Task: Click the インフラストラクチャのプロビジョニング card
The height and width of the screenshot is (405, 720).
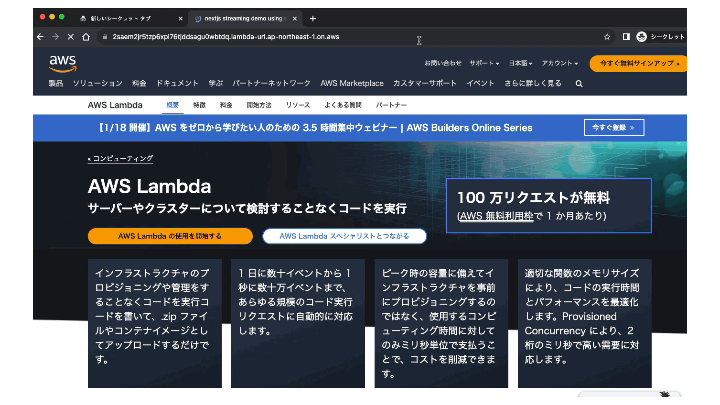Action: 155,323
